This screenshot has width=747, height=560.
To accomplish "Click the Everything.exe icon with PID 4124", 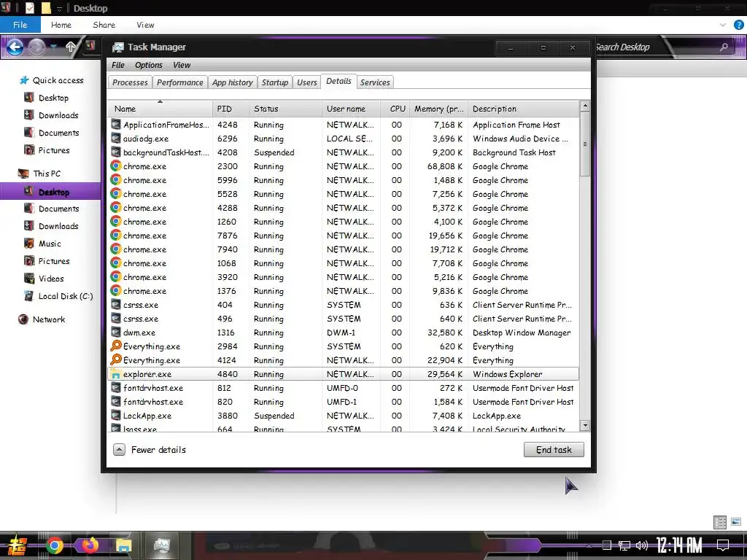I will tap(116, 360).
